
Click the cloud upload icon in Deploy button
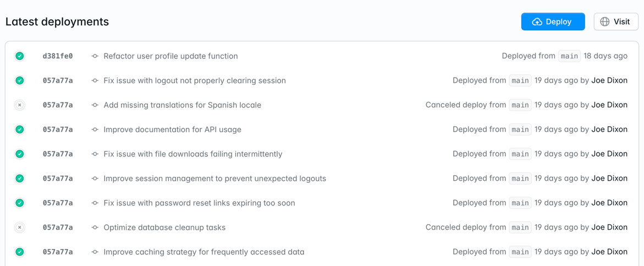[537, 22]
